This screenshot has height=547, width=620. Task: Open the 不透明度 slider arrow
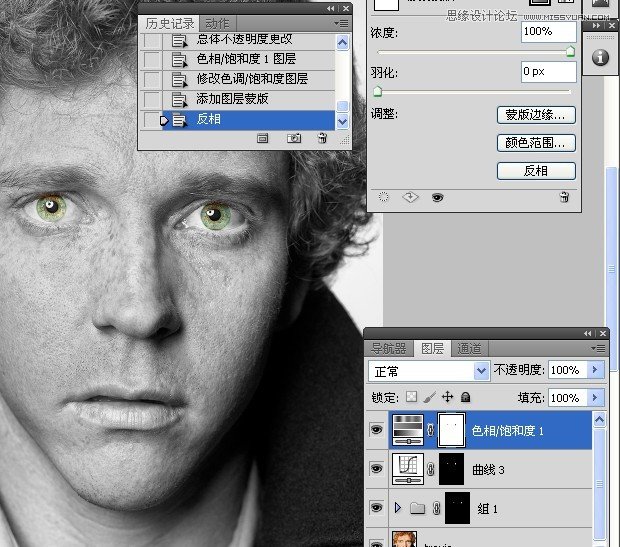[x=595, y=370]
